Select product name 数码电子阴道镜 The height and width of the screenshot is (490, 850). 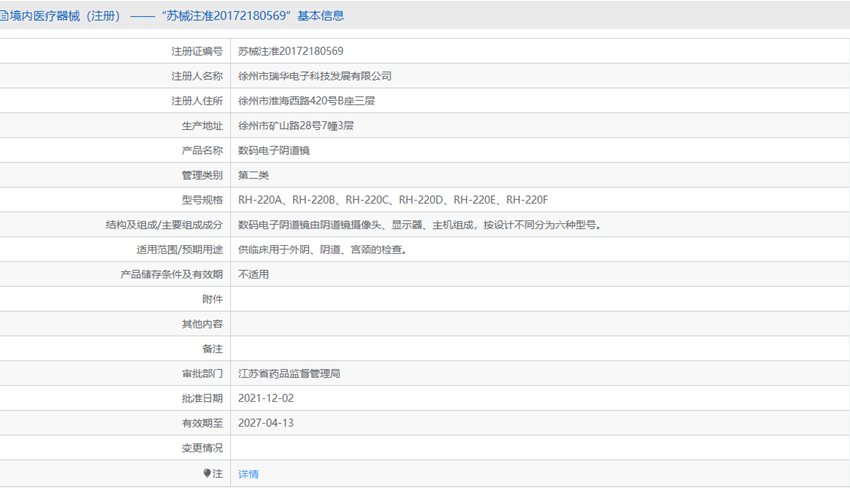coord(274,151)
